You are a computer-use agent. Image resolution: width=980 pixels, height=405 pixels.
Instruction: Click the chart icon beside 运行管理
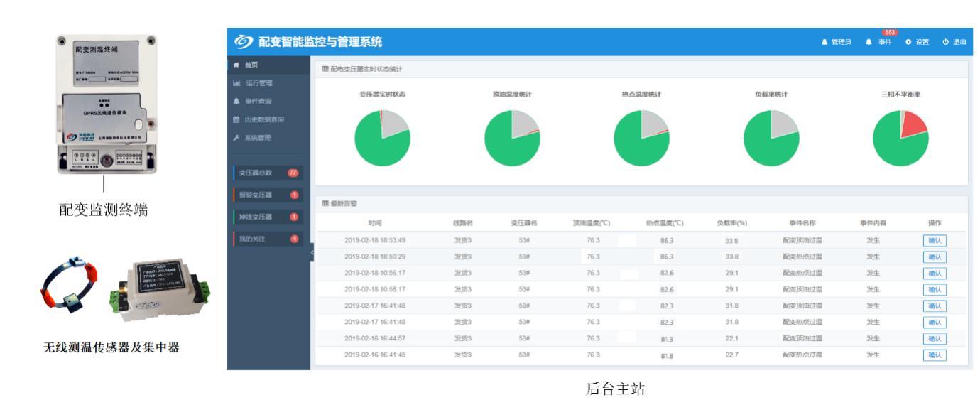click(x=234, y=84)
